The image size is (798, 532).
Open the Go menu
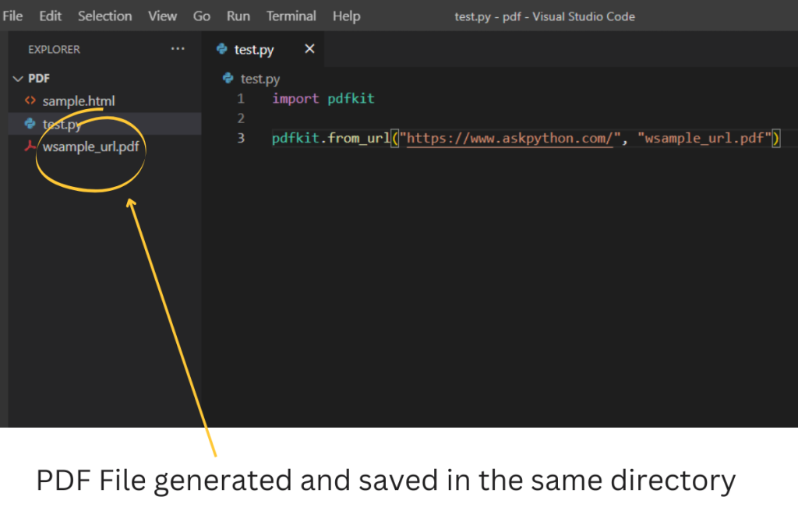(202, 16)
